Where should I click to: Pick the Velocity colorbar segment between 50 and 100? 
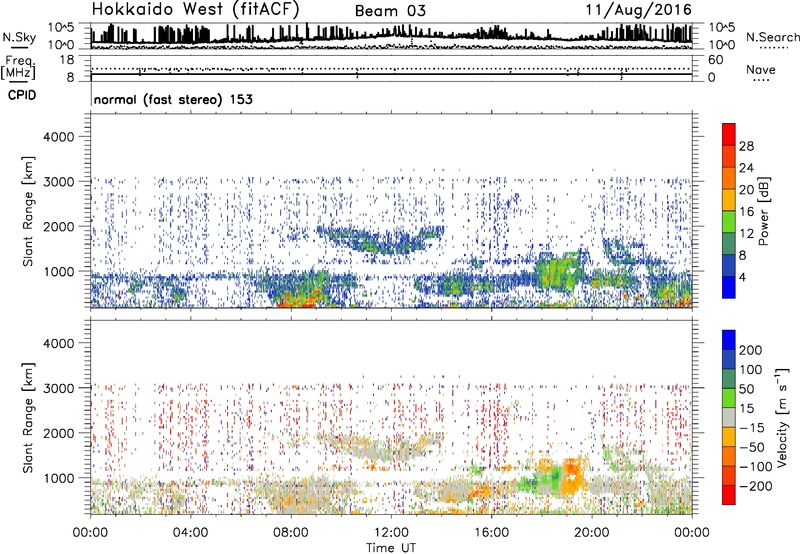(x=729, y=379)
